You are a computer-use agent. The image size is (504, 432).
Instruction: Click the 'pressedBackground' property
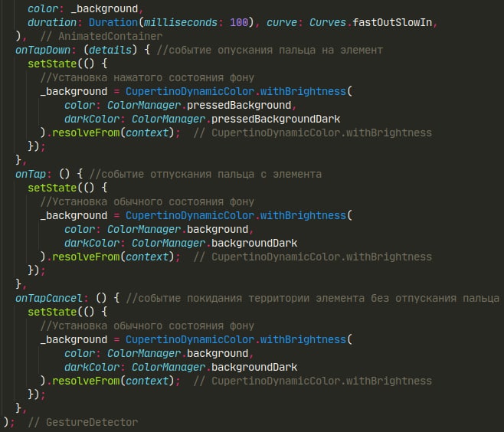tap(239, 105)
